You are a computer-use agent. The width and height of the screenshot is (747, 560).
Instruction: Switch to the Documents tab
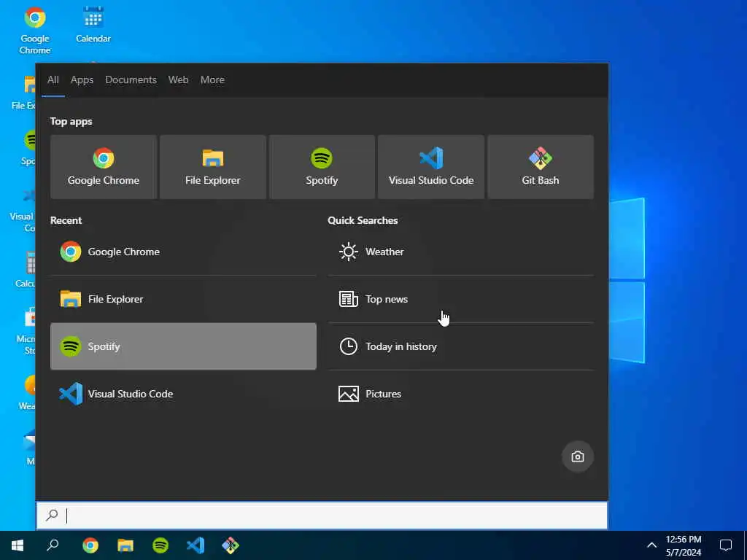click(x=131, y=80)
